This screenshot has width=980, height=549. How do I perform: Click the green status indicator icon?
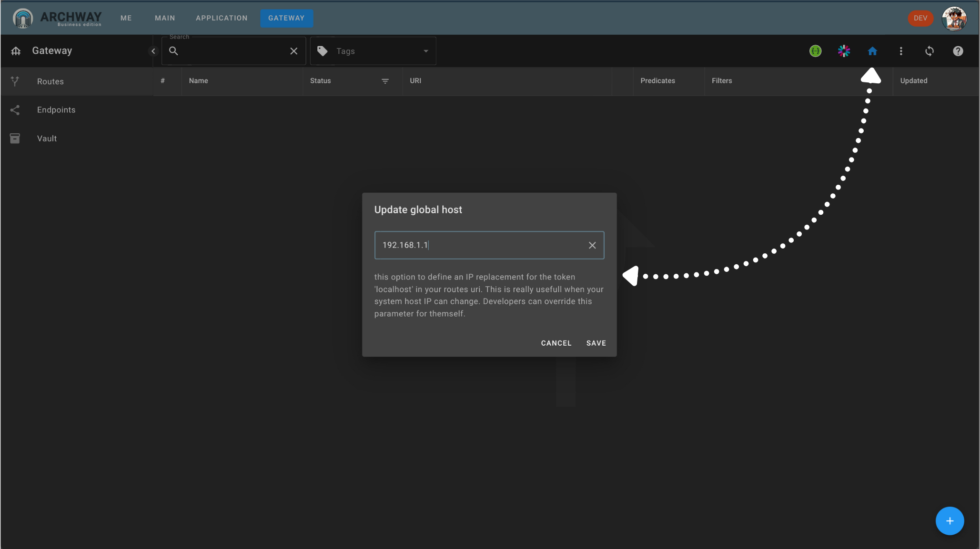(816, 50)
